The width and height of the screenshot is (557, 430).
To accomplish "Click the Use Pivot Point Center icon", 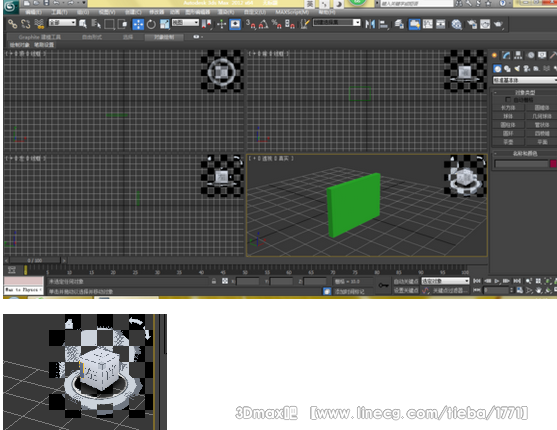I will click(x=206, y=24).
